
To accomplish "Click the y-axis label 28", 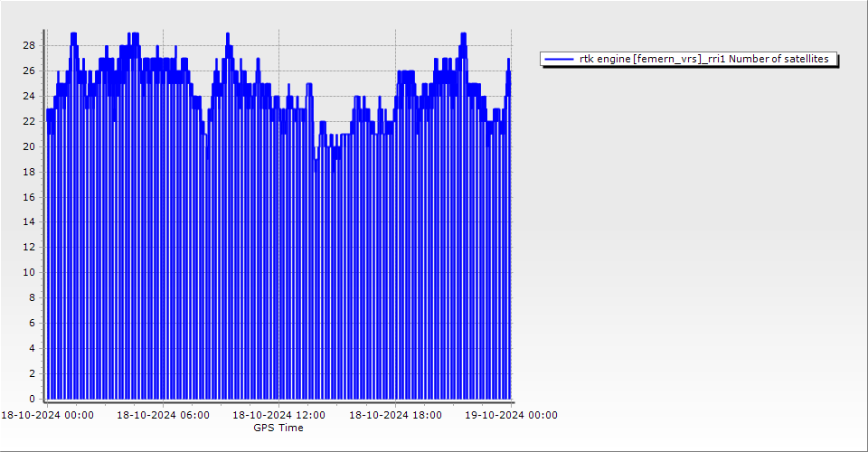I will (29, 45).
